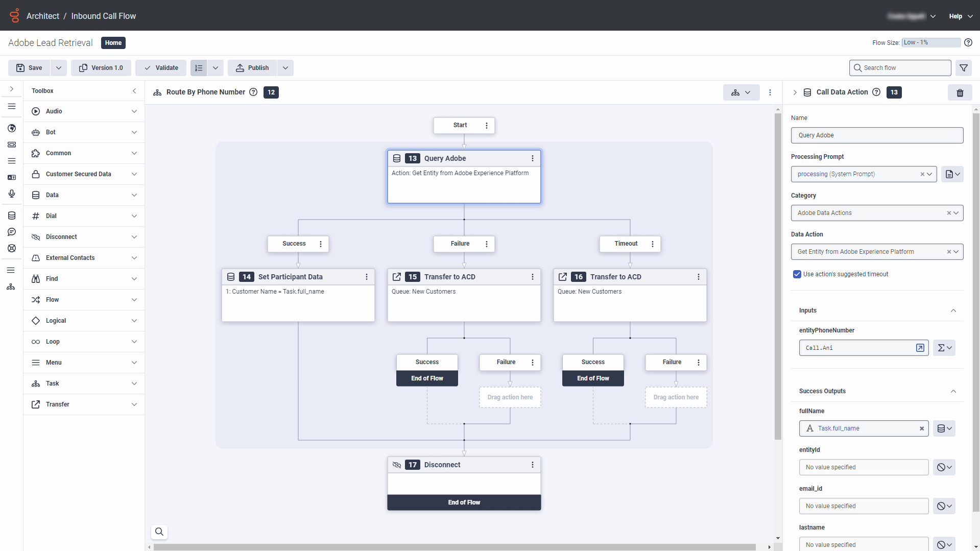Click the Flow Size help icon
Screen dimensions: 980x551
[x=968, y=42]
